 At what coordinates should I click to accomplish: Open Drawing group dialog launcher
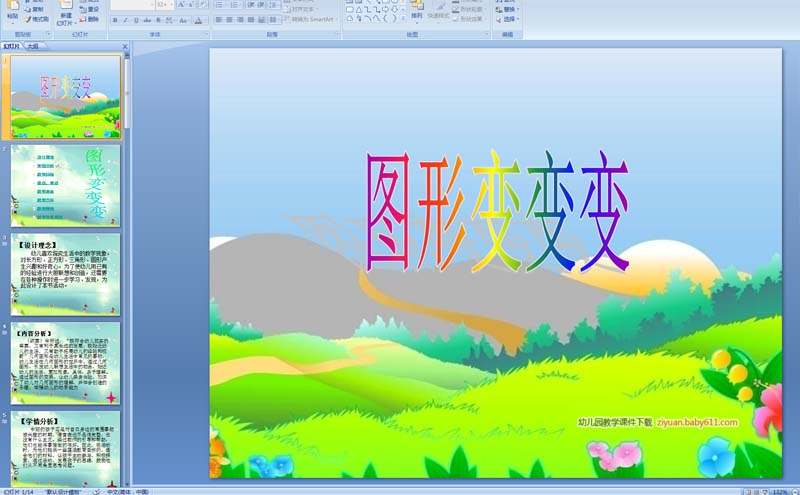(x=487, y=34)
